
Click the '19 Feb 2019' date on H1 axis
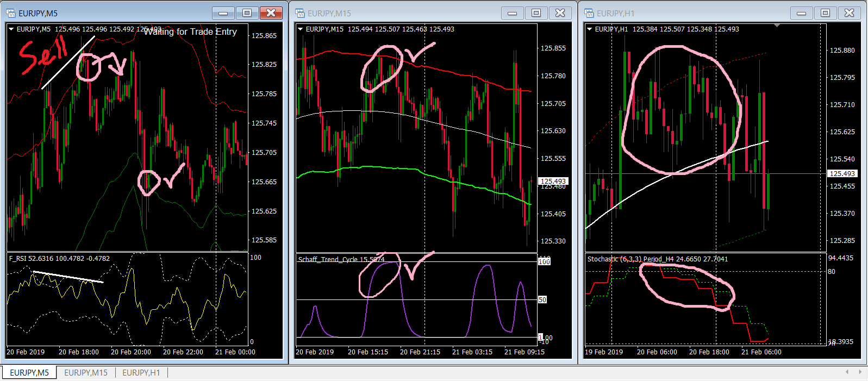[604, 352]
